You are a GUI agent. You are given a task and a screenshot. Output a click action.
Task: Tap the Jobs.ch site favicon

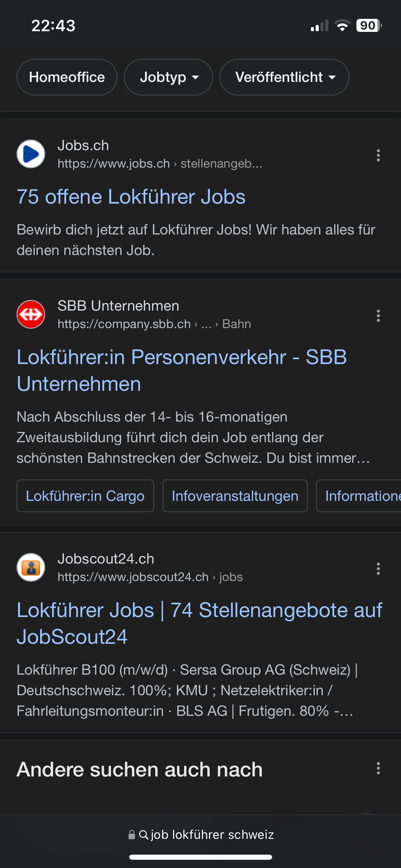pyautogui.click(x=31, y=154)
